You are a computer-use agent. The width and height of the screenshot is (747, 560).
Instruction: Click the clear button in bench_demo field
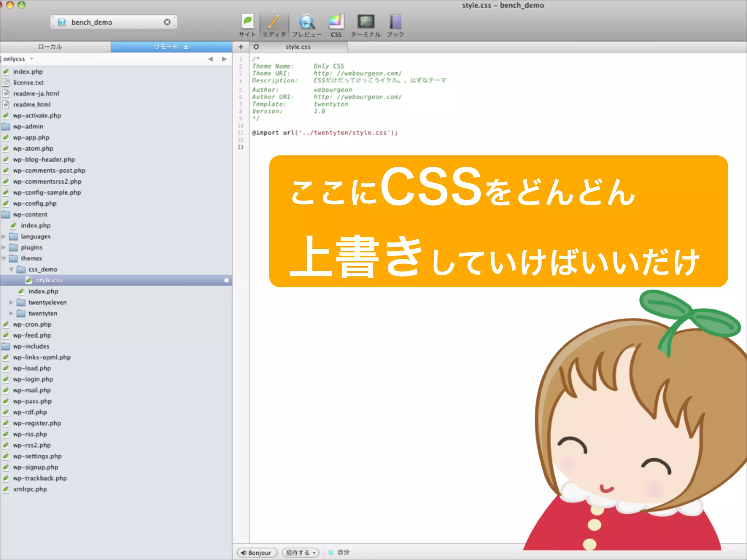tap(167, 22)
